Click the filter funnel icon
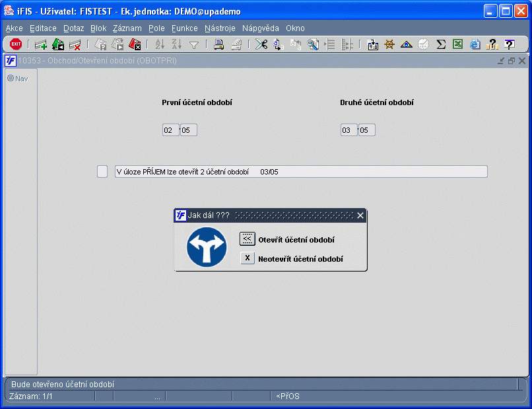 tap(194, 45)
